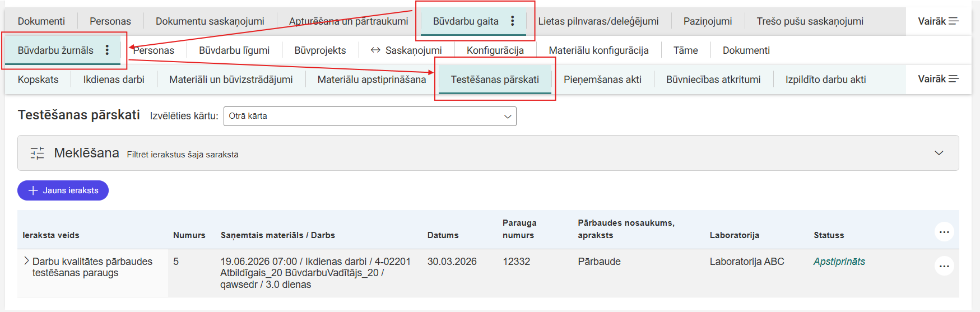Select the Būvdarbu gaita tab

466,21
